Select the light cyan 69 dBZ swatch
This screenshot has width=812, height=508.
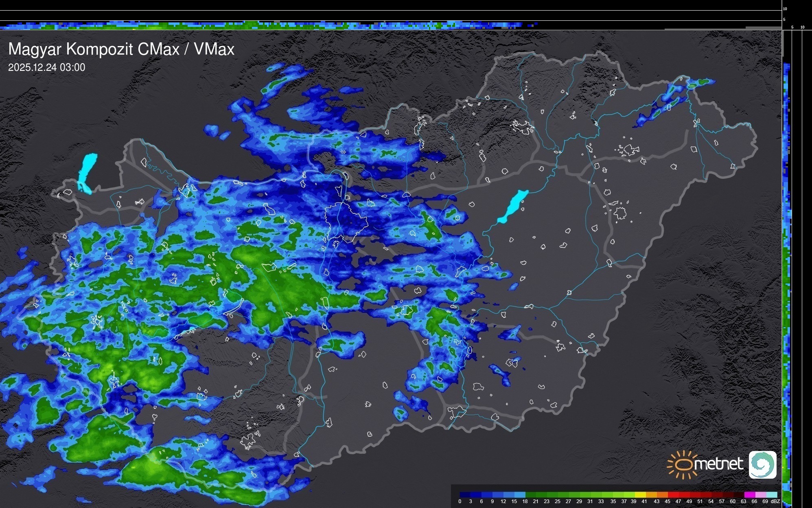(772, 495)
